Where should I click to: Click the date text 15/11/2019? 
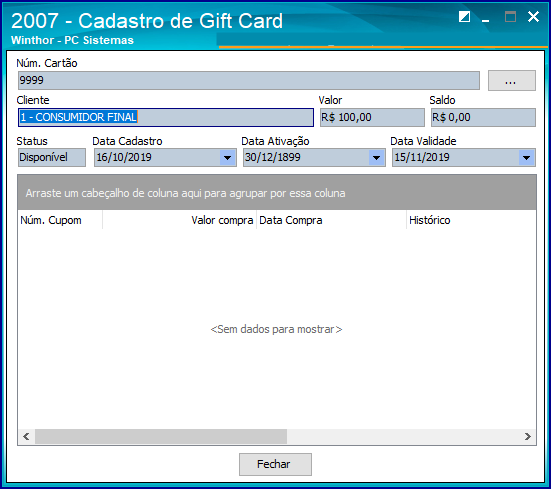coord(422,157)
